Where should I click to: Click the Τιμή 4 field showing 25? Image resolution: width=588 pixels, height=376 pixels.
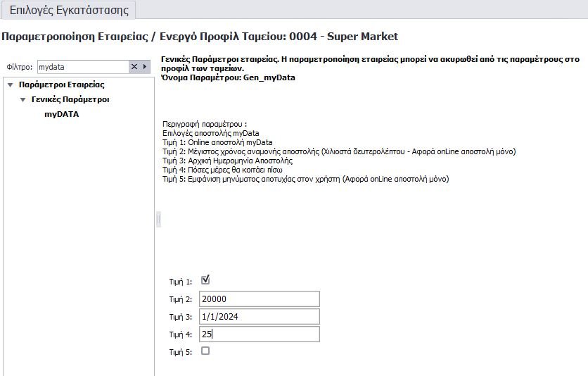[x=259, y=334]
